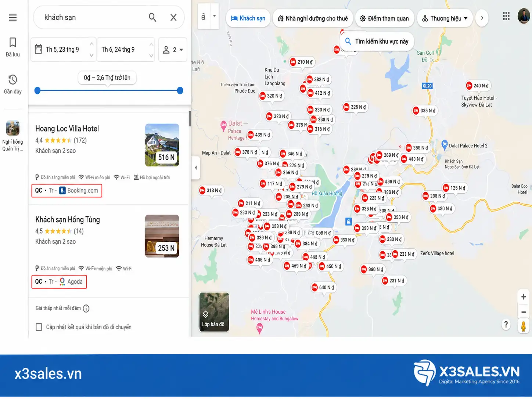Open the input language dropdown arrow

pos(215,16)
